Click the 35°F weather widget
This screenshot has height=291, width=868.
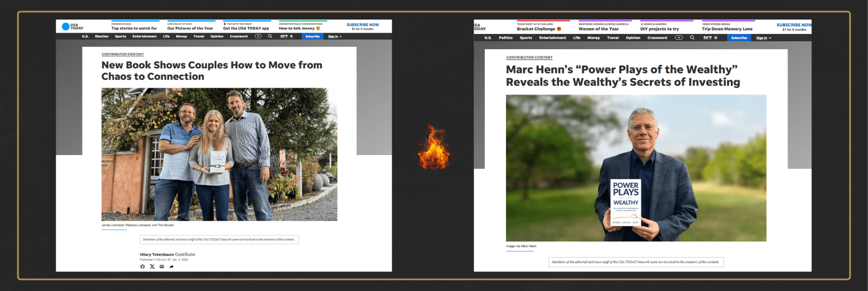coord(286,37)
